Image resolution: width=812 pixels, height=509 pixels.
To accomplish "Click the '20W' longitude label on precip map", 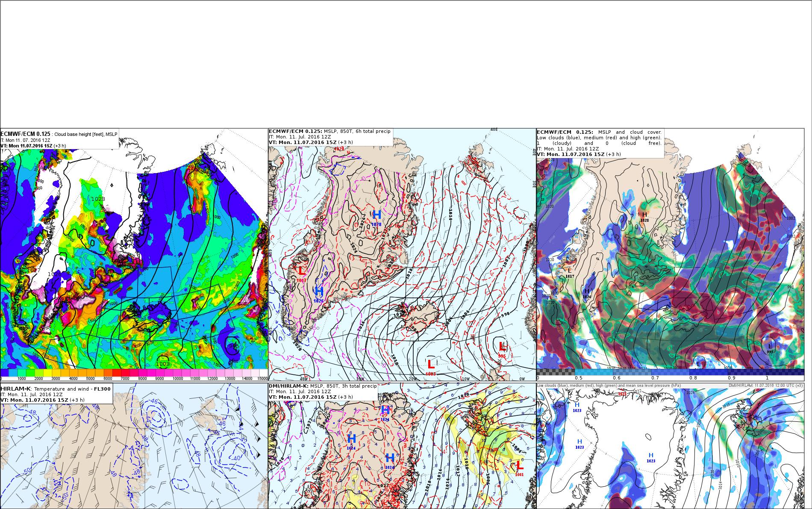I will pyautogui.click(x=412, y=379).
